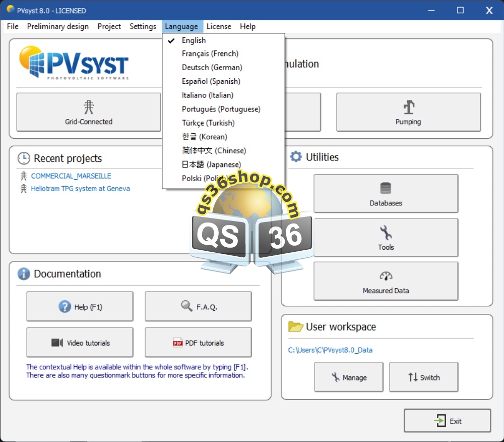Open Video tutorials camera button

tap(80, 342)
